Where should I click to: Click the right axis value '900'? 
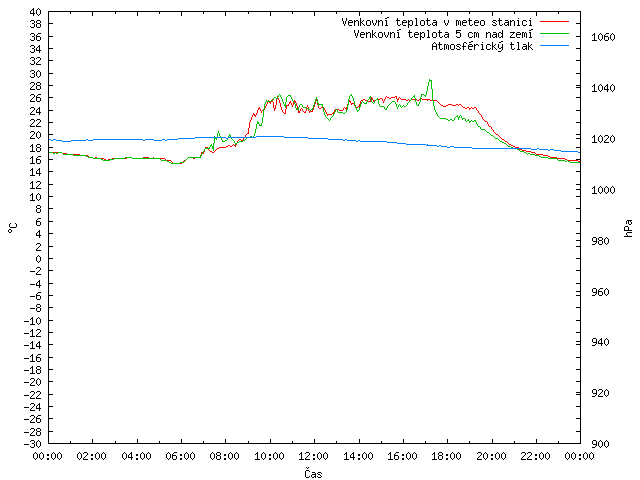(x=600, y=444)
